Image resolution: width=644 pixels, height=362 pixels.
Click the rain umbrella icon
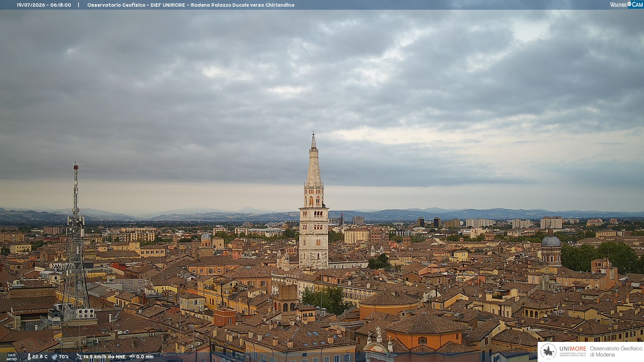click(132, 357)
